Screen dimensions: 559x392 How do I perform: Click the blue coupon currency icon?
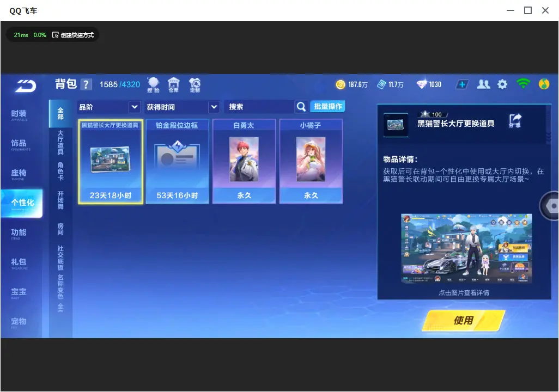tap(381, 84)
